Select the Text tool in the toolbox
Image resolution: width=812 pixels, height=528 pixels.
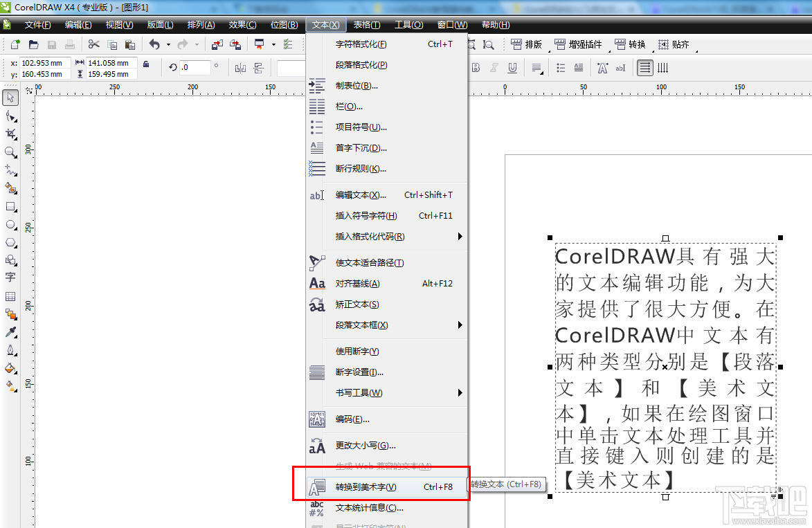click(x=10, y=277)
